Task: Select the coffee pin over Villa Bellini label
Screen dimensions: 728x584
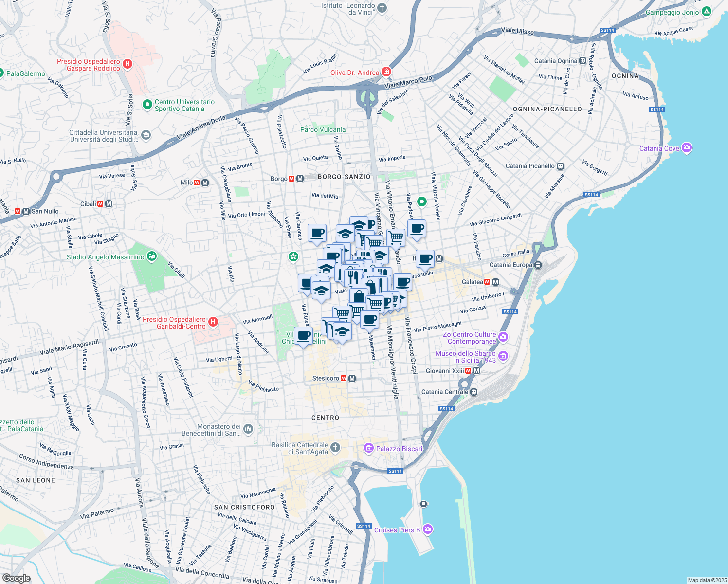Action: (303, 337)
